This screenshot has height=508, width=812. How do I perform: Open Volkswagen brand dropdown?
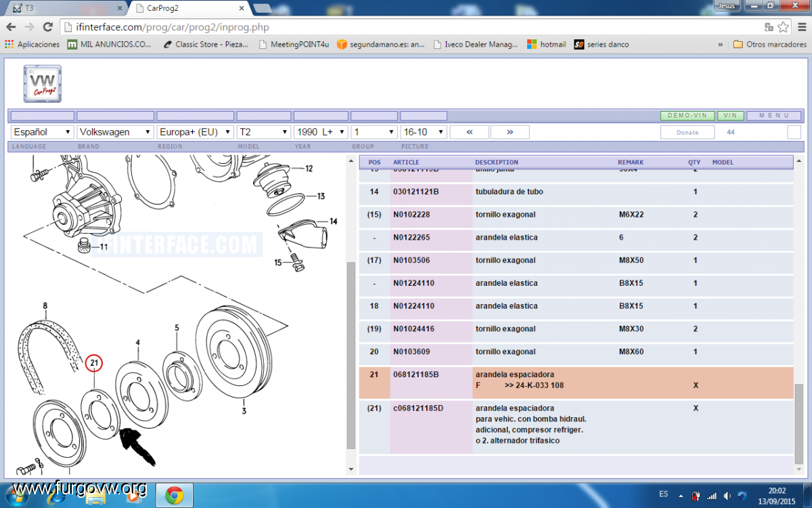click(x=115, y=132)
